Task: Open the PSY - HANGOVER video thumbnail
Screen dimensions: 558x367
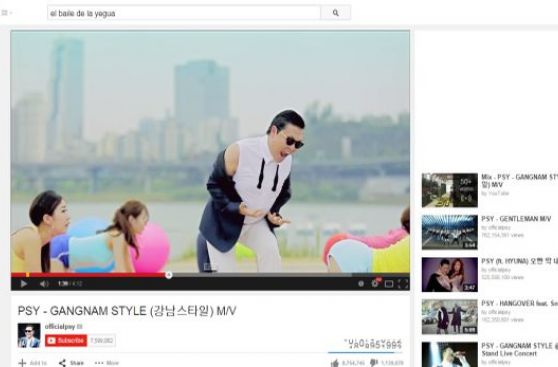Action: [450, 317]
